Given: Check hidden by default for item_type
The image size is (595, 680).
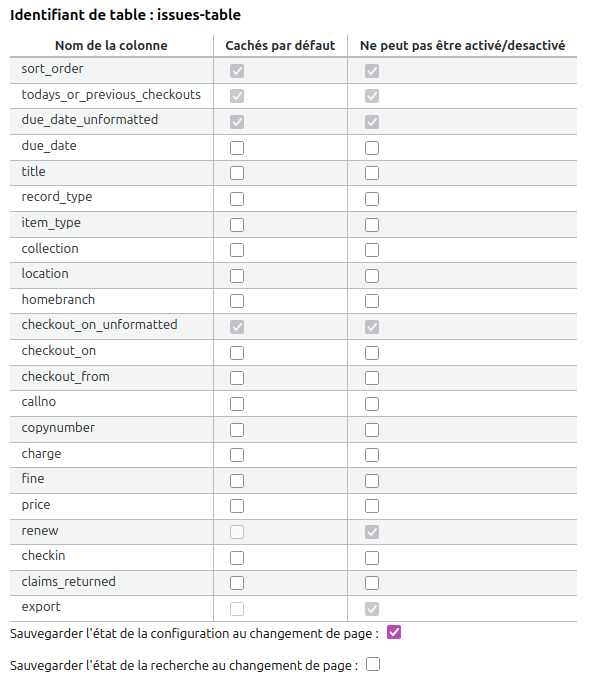Looking at the screenshot, I should coord(237,225).
